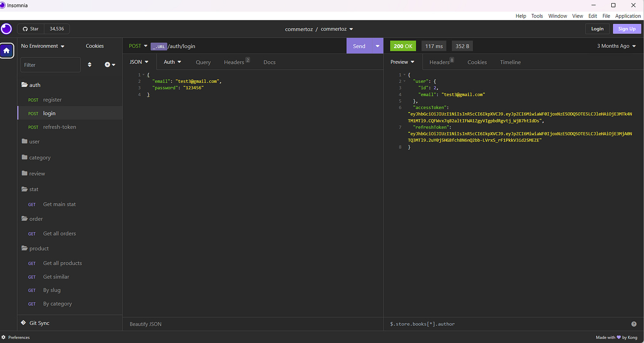Select the register POST request
The image size is (644, 343).
[x=70, y=100]
